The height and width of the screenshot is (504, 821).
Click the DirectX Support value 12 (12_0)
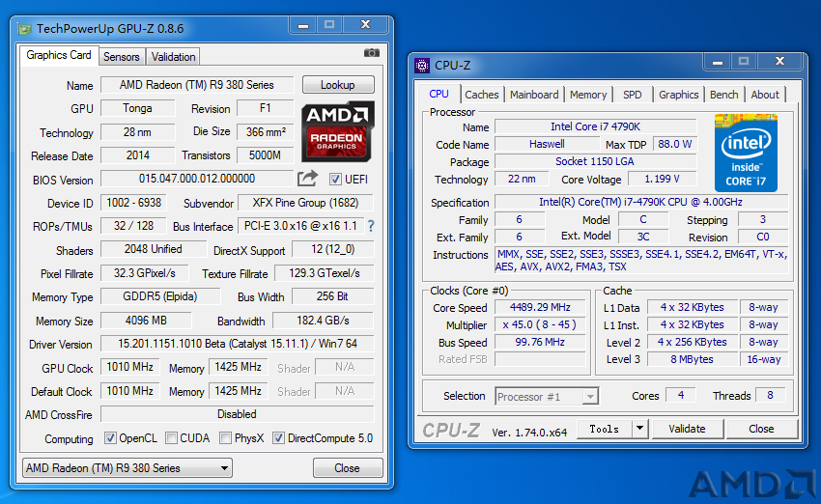[333, 249]
